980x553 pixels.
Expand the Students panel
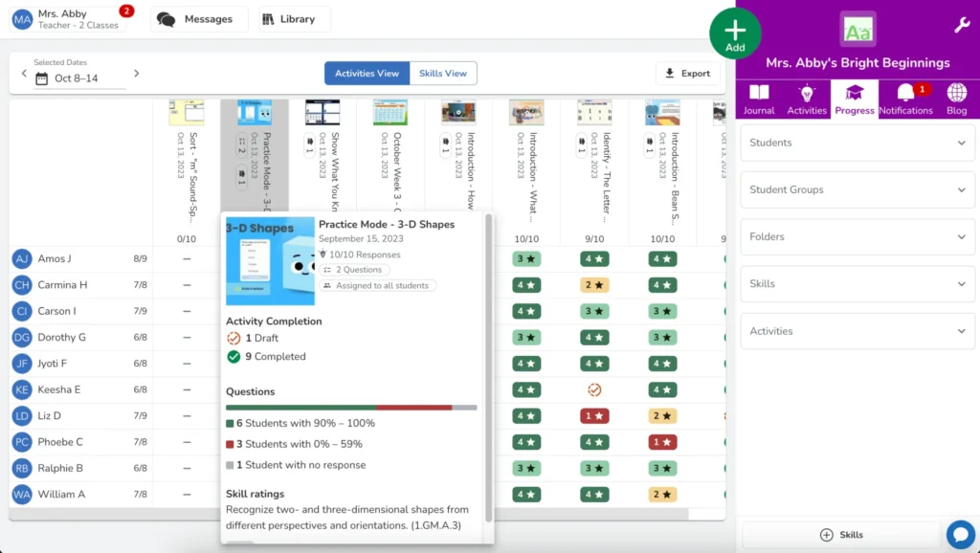pyautogui.click(x=857, y=142)
